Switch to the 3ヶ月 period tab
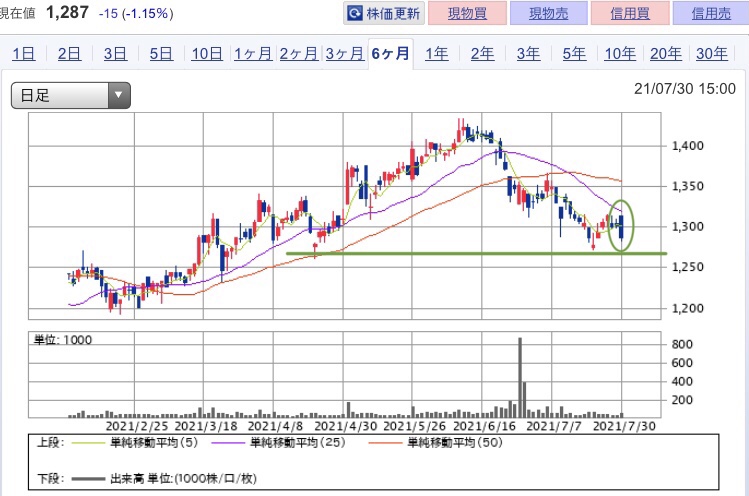 343,54
